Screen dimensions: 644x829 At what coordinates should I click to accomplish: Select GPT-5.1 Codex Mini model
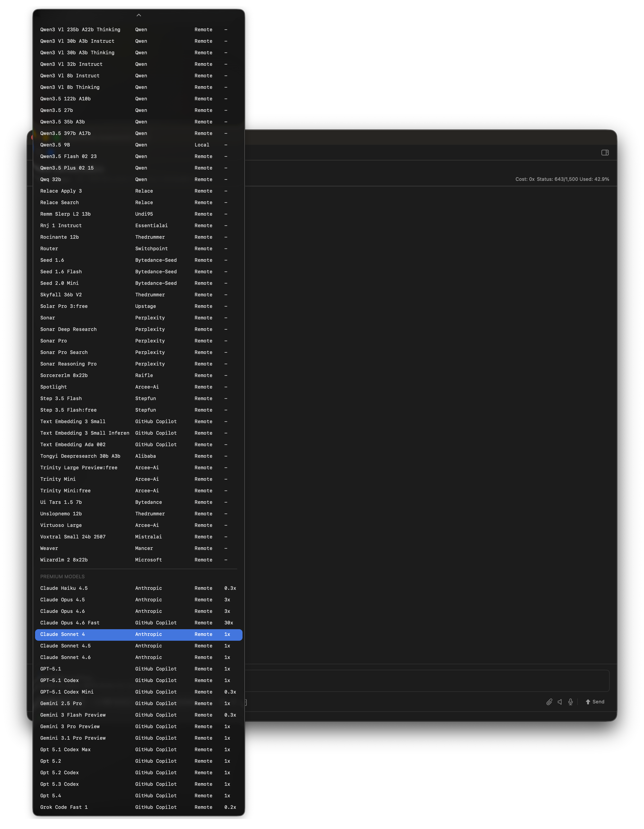(139, 692)
